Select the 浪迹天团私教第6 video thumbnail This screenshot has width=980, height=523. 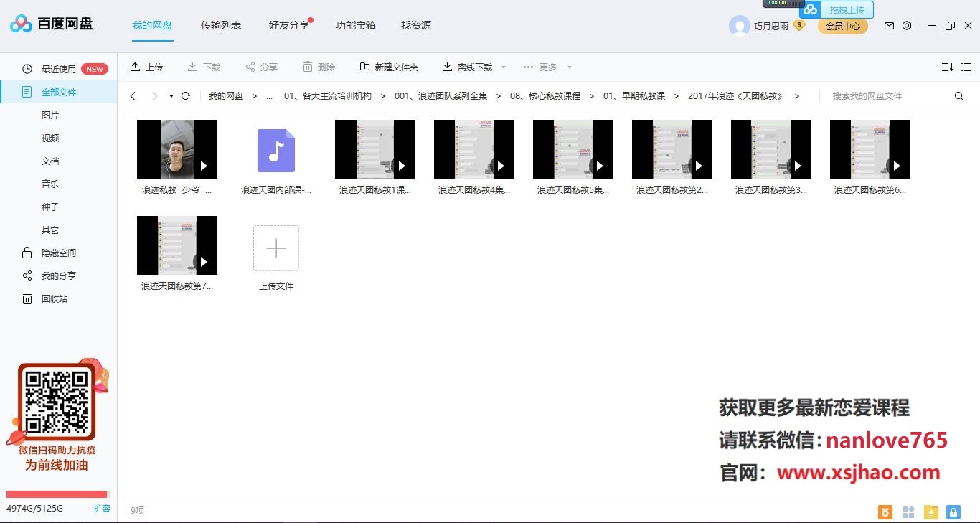(x=870, y=149)
